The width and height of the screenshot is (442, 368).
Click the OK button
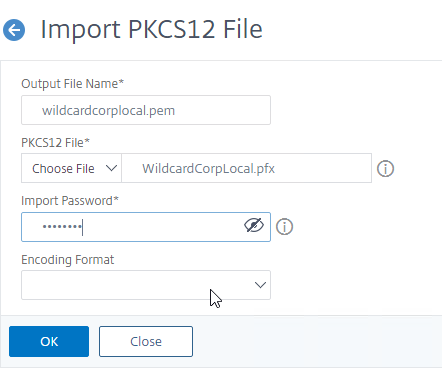click(x=49, y=341)
